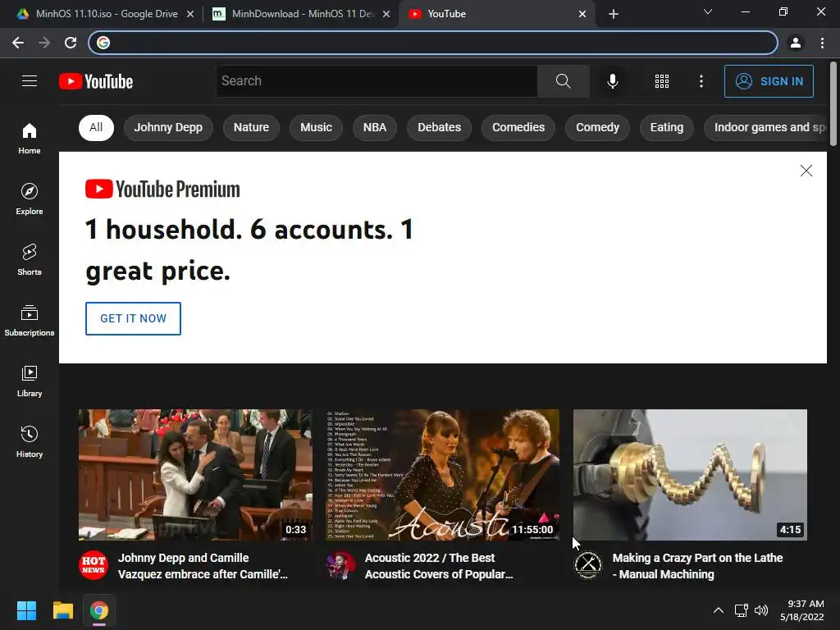Image resolution: width=840 pixels, height=630 pixels.
Task: Open Explore in the sidebar
Action: pos(30,199)
